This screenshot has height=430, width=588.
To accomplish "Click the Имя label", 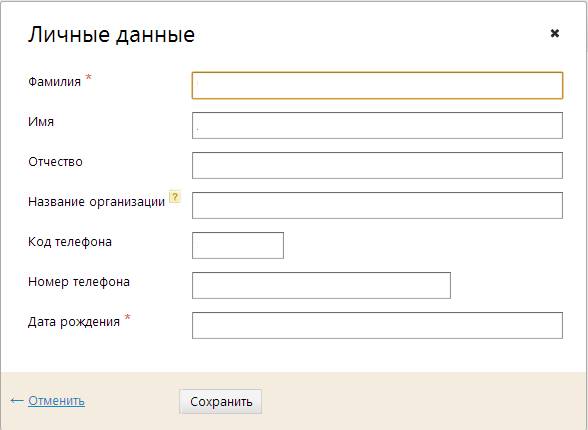I will pyautogui.click(x=41, y=121).
